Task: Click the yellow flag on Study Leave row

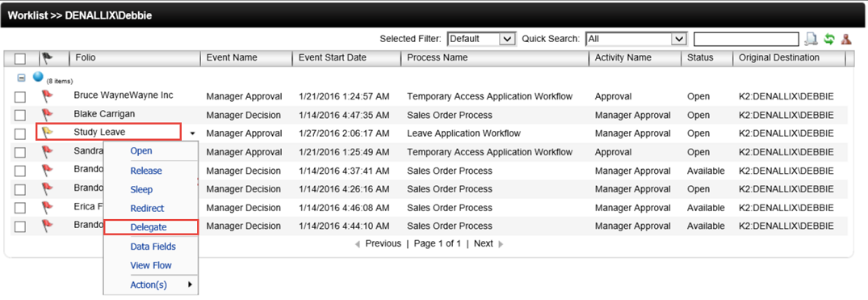Action: click(48, 132)
